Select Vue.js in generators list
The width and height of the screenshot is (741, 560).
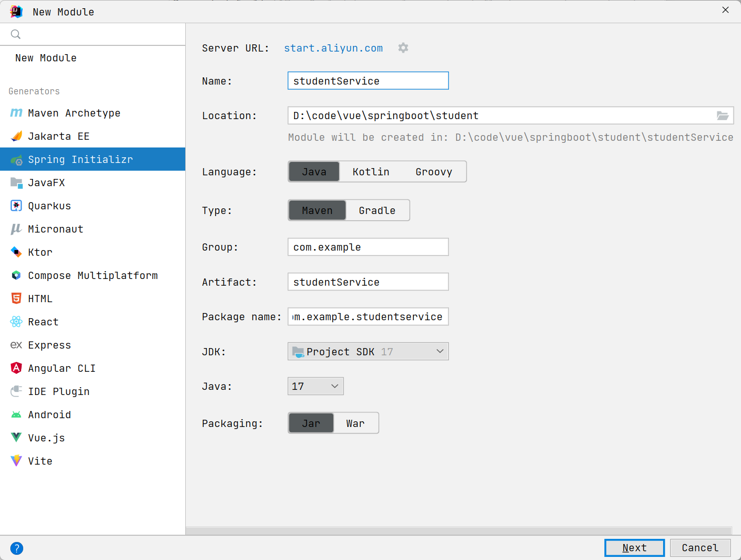(93, 438)
